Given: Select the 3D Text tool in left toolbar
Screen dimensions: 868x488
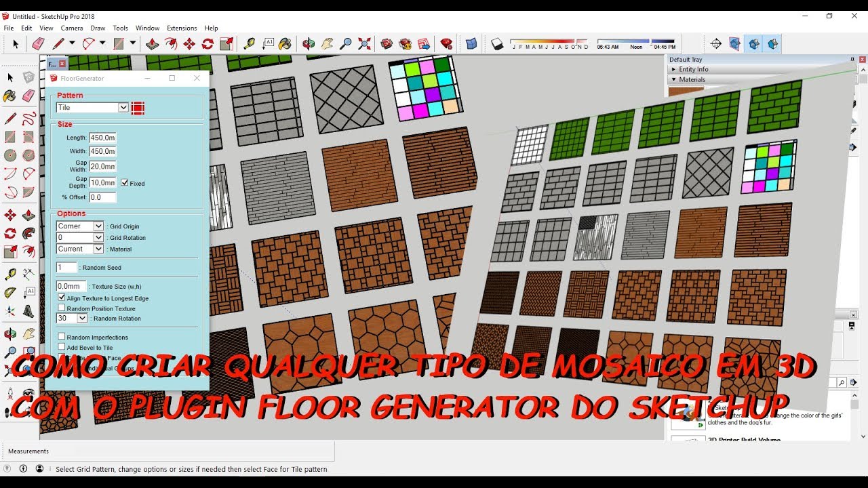Looking at the screenshot, I should pyautogui.click(x=28, y=312).
